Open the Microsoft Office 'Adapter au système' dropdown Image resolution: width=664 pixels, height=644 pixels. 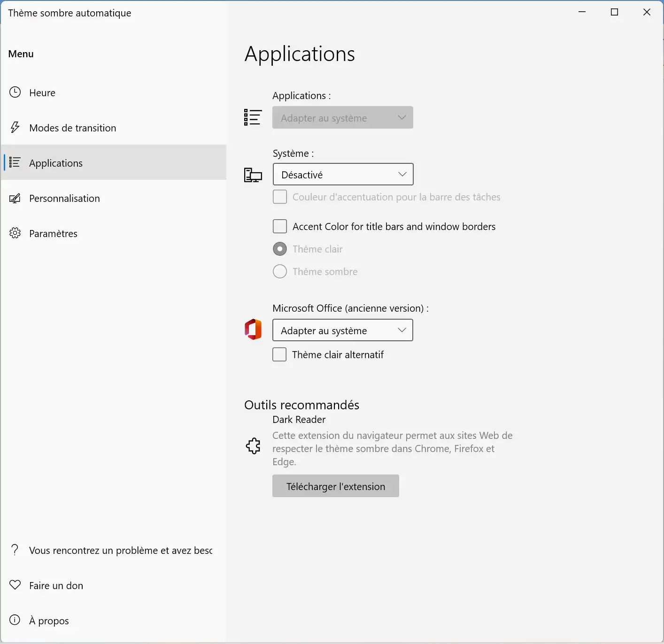point(343,330)
